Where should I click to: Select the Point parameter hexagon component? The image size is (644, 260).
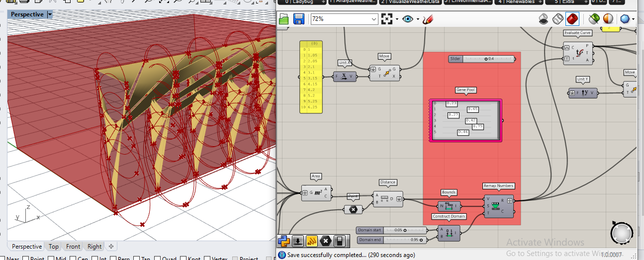[x=353, y=209]
